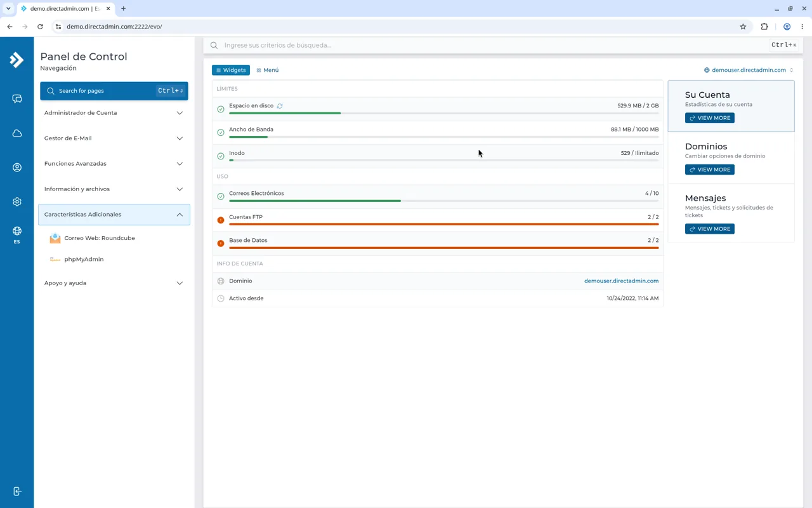Focus the Search for pages field

pyautogui.click(x=114, y=91)
